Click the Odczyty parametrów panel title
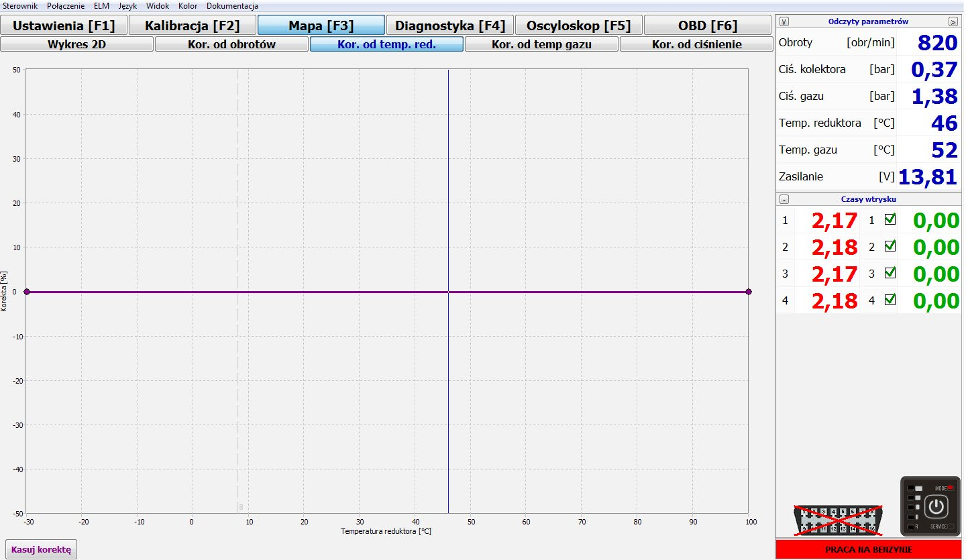 click(868, 21)
